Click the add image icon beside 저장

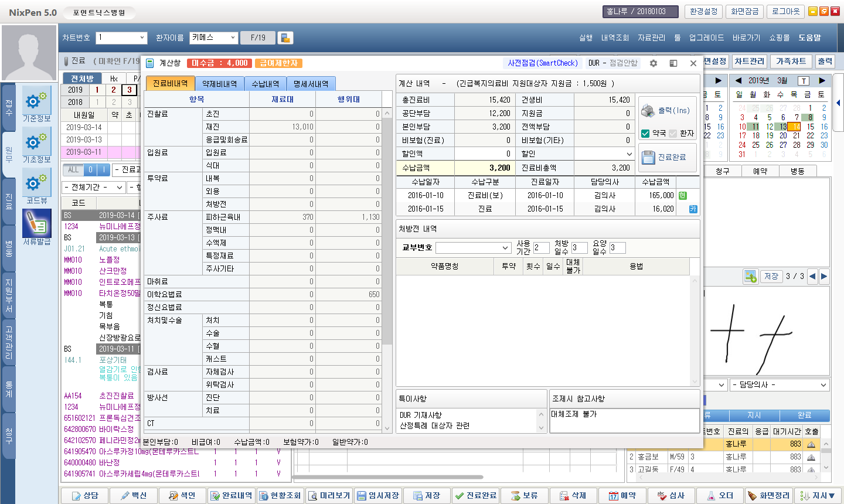tap(750, 276)
